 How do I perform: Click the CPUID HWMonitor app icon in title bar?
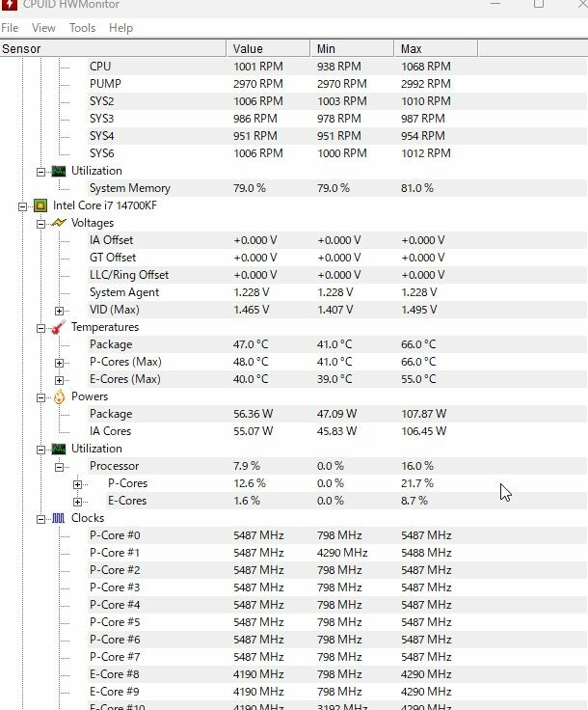[10, 4]
